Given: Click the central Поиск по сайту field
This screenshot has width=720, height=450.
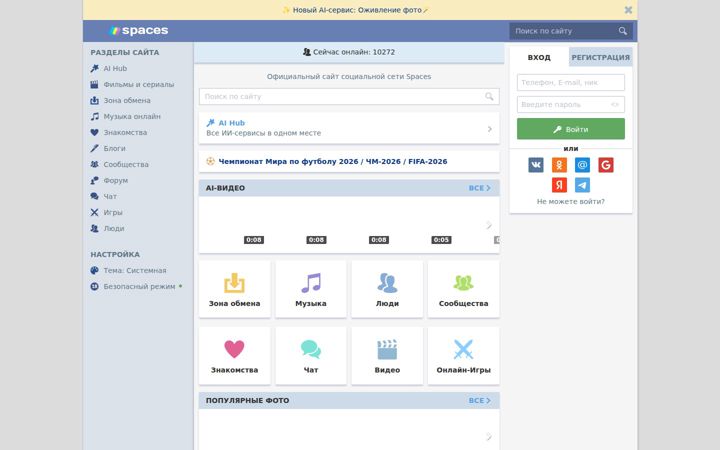Looking at the screenshot, I should pyautogui.click(x=349, y=96).
